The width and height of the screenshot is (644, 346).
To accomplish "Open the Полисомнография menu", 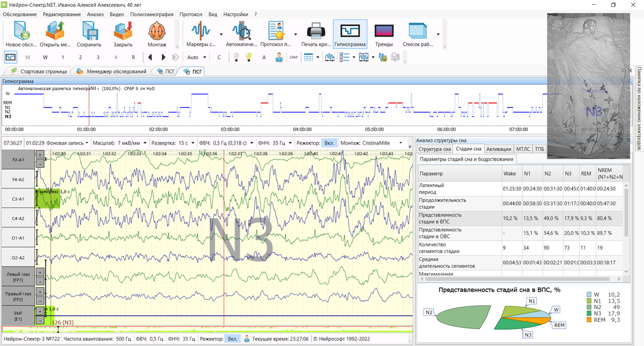I will pos(152,15).
